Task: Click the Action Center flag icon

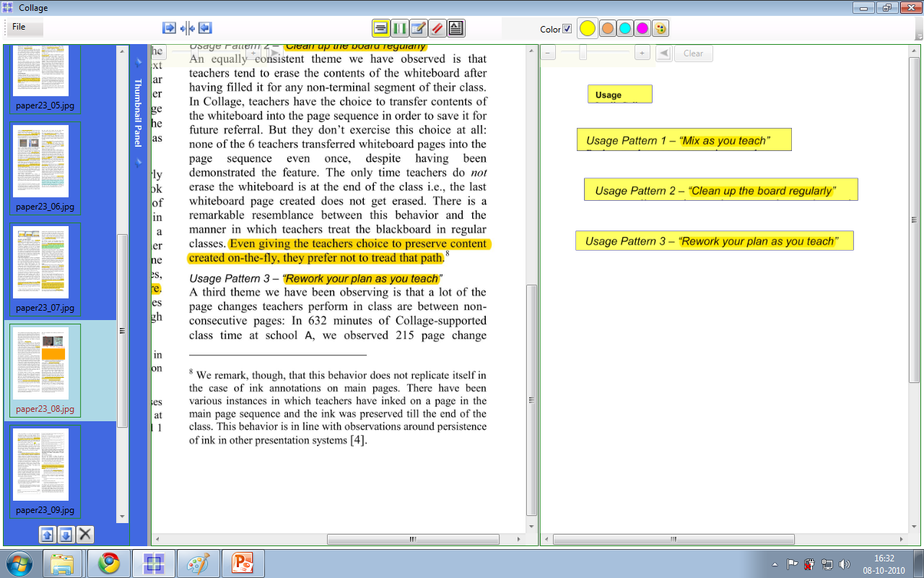Action: click(x=792, y=564)
